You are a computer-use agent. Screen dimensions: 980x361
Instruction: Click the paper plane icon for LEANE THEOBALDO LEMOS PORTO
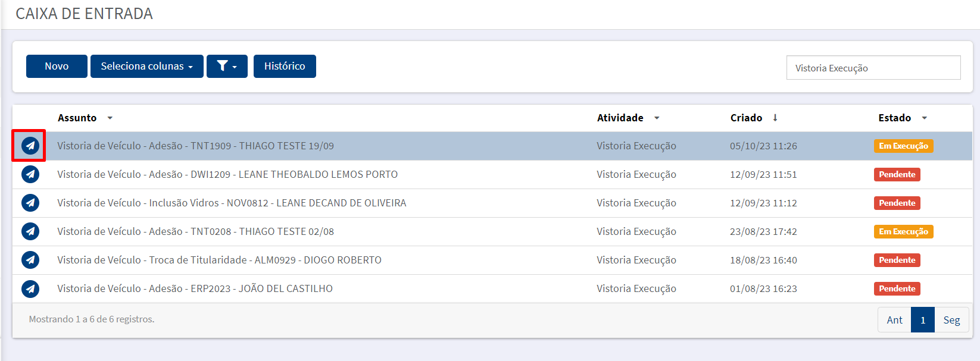point(30,174)
